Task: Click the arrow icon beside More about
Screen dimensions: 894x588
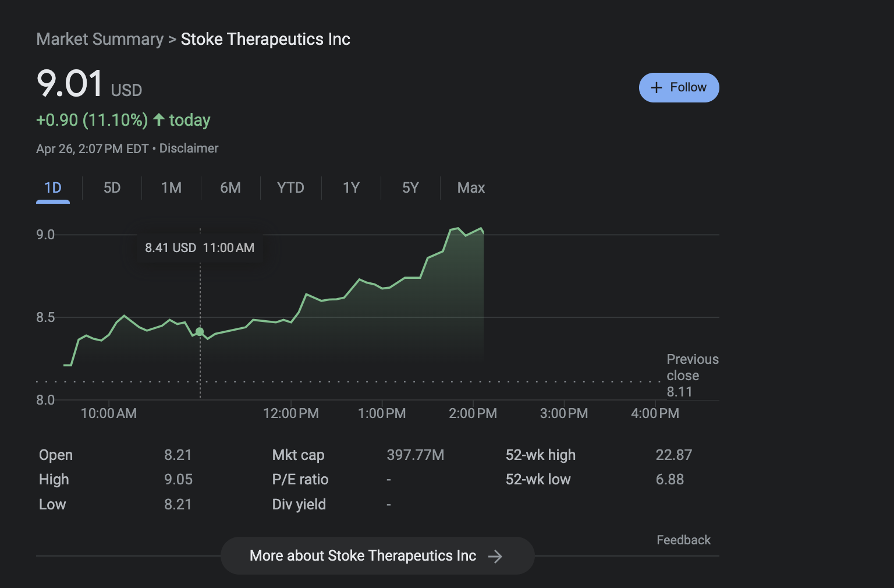Action: (495, 557)
